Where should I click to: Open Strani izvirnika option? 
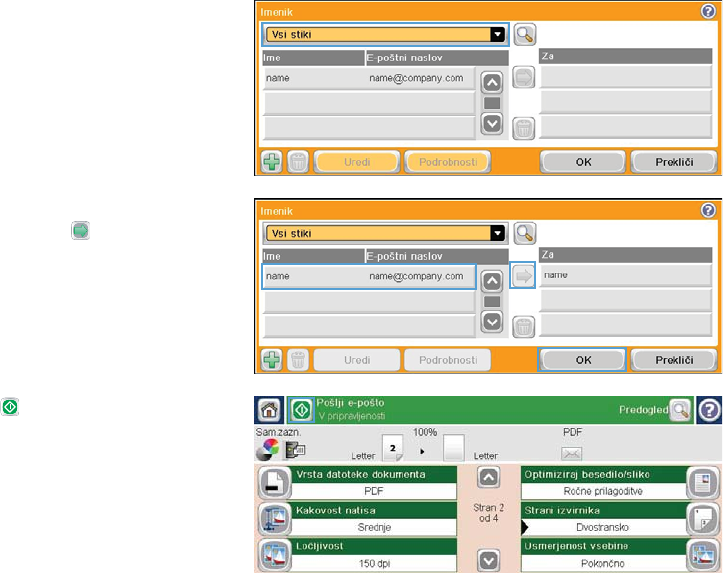620,519
